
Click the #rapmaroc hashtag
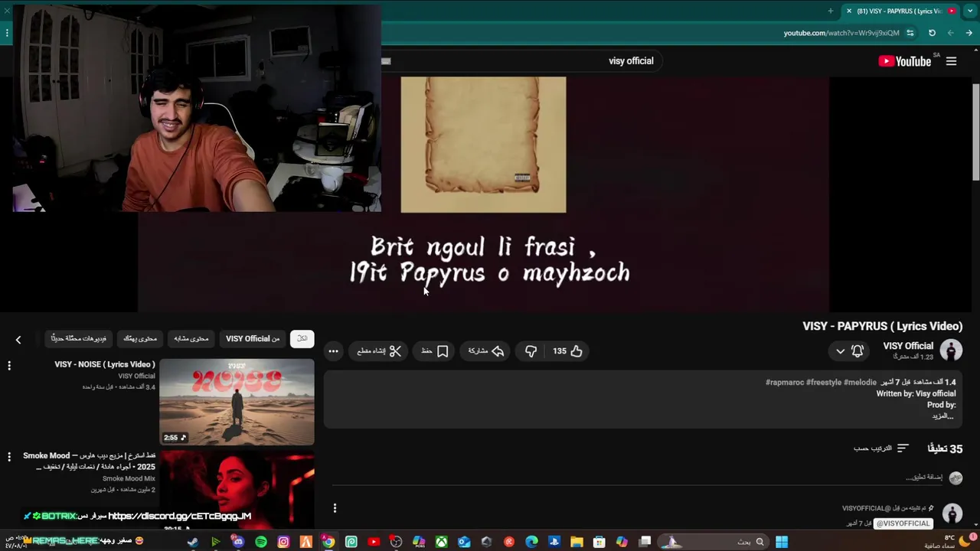click(784, 382)
